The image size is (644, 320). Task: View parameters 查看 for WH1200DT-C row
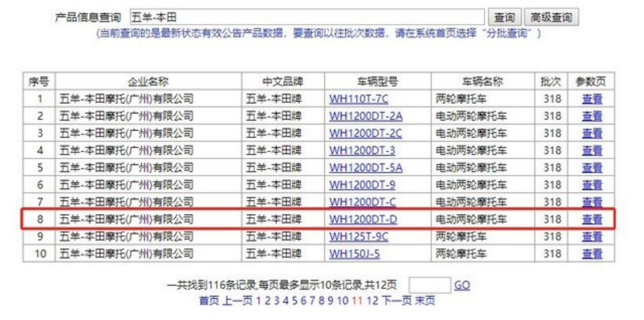click(592, 202)
